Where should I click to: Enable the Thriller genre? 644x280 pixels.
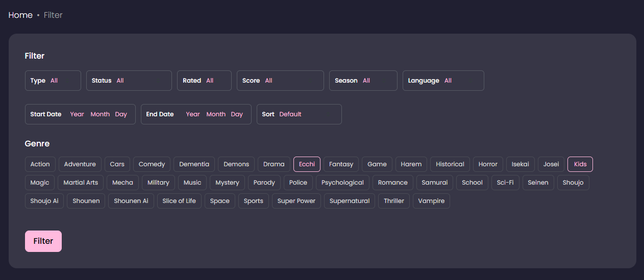[394, 201]
